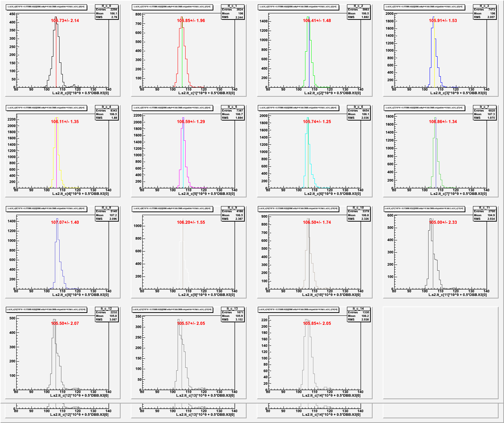Click the RMS 3.102 stats row
504x423 pixels.
pyautogui.click(x=233, y=319)
